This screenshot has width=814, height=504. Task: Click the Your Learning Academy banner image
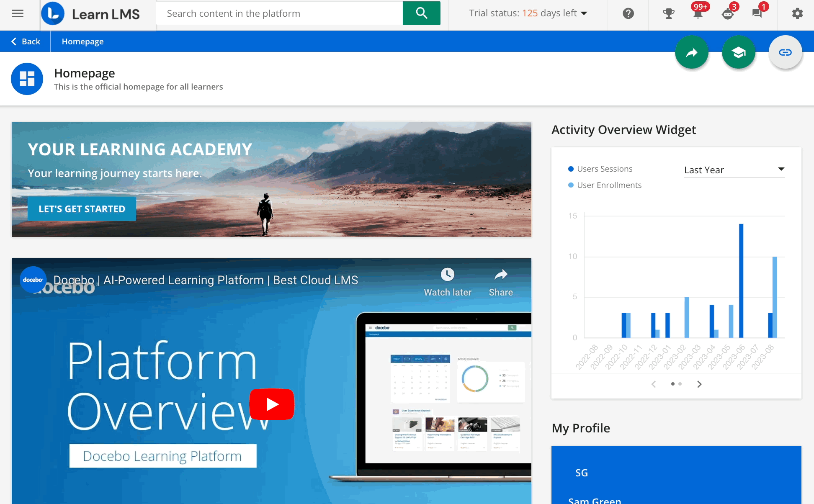click(271, 179)
